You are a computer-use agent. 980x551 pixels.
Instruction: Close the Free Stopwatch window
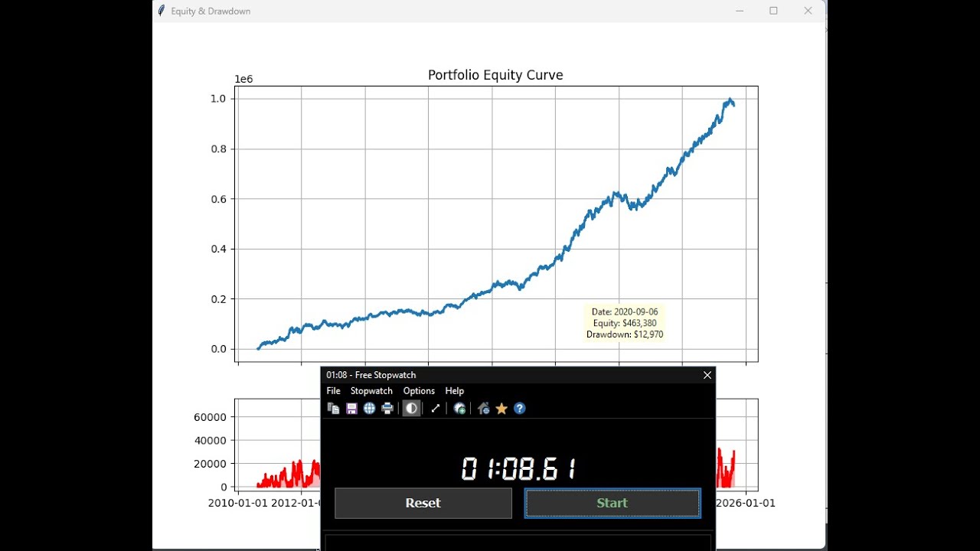[707, 375]
